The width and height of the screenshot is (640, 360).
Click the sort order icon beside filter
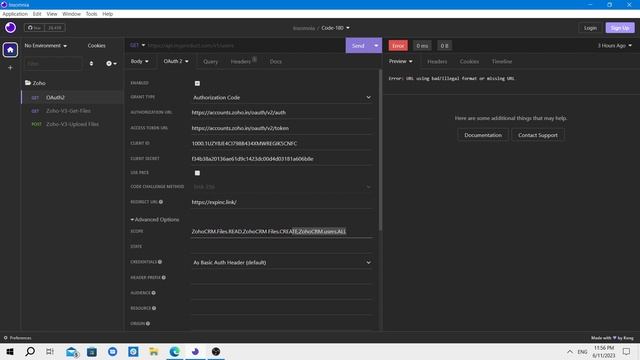[91, 64]
